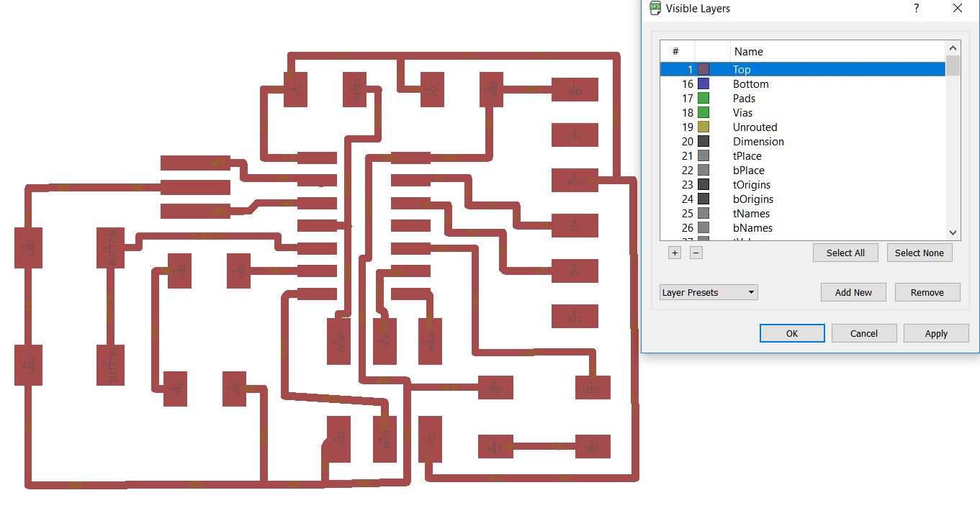Image resolution: width=980 pixels, height=521 pixels.
Task: Click the LED2 pad on the board
Action: [593, 388]
